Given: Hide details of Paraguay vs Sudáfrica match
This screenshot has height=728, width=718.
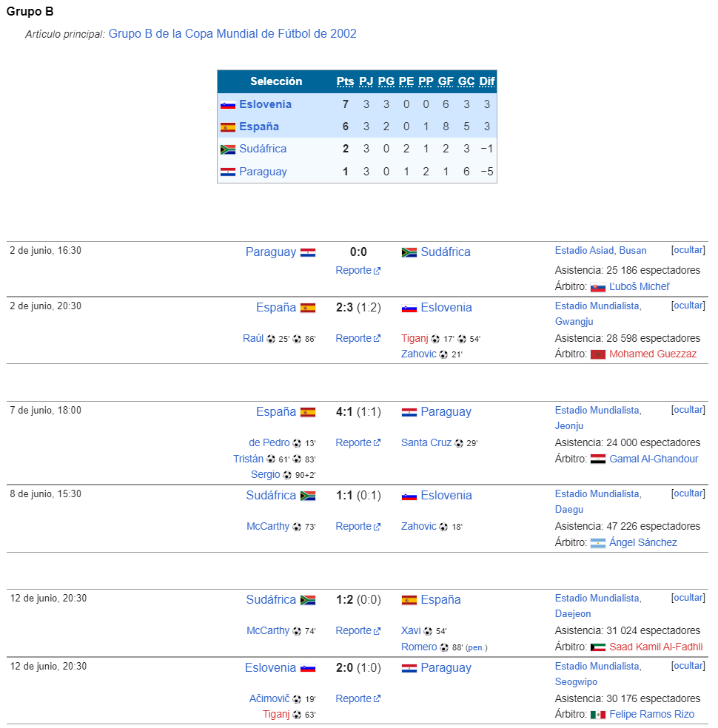Looking at the screenshot, I should coord(688,250).
